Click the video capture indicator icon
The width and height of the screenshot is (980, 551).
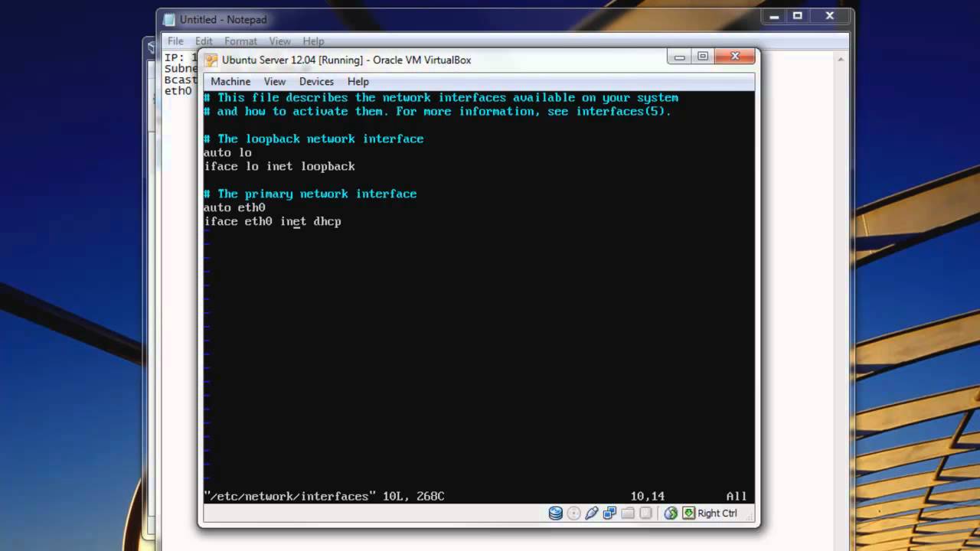(645, 514)
